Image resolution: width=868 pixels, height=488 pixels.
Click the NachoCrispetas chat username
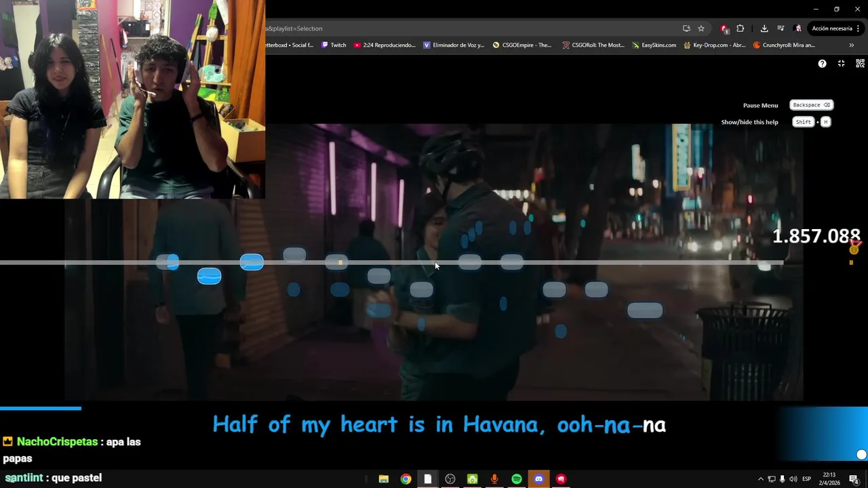coord(58,442)
